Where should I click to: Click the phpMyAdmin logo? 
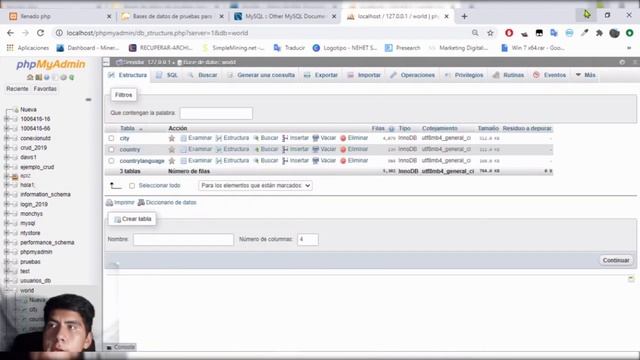(x=51, y=64)
